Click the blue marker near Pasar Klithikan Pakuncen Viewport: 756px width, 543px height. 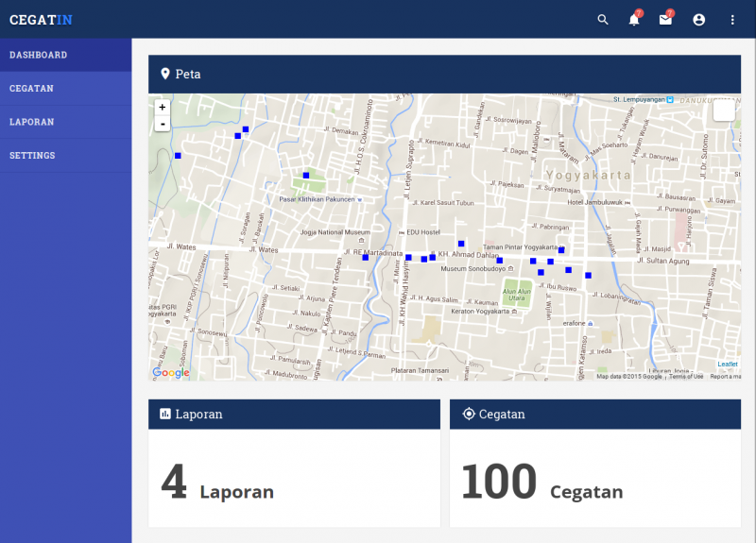[x=306, y=176]
